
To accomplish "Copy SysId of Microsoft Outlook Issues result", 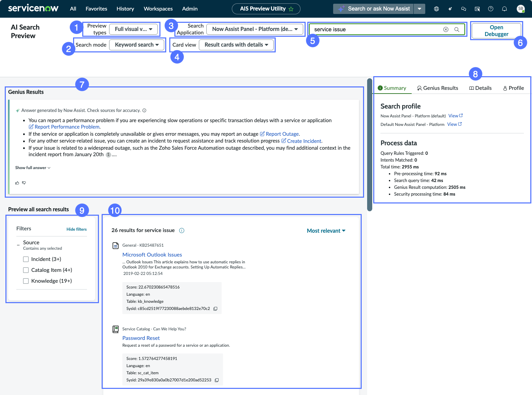I will [x=215, y=309].
